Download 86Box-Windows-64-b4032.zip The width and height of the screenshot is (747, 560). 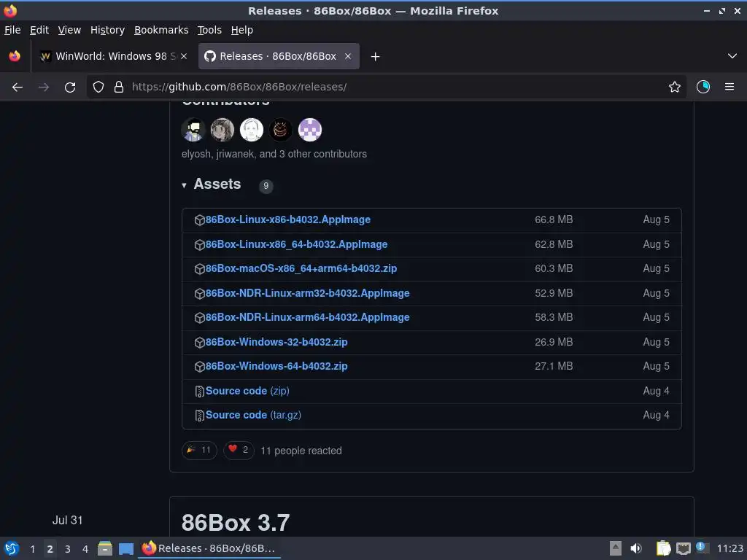(x=276, y=366)
